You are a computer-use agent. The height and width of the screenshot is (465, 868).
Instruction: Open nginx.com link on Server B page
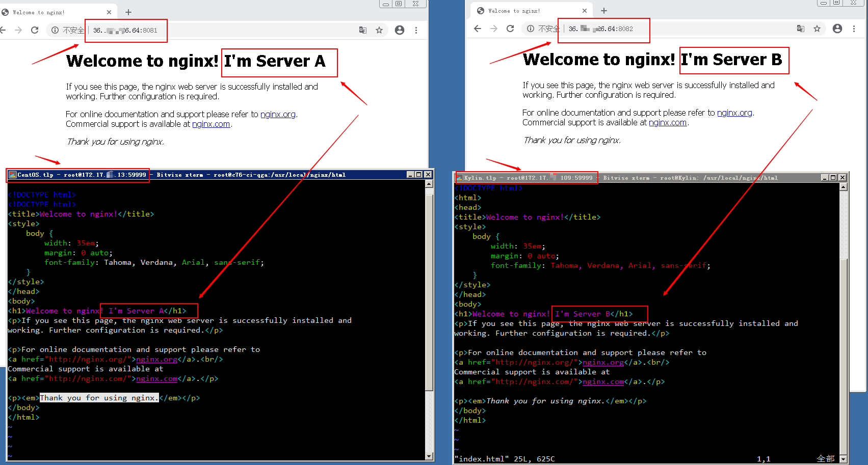point(668,123)
